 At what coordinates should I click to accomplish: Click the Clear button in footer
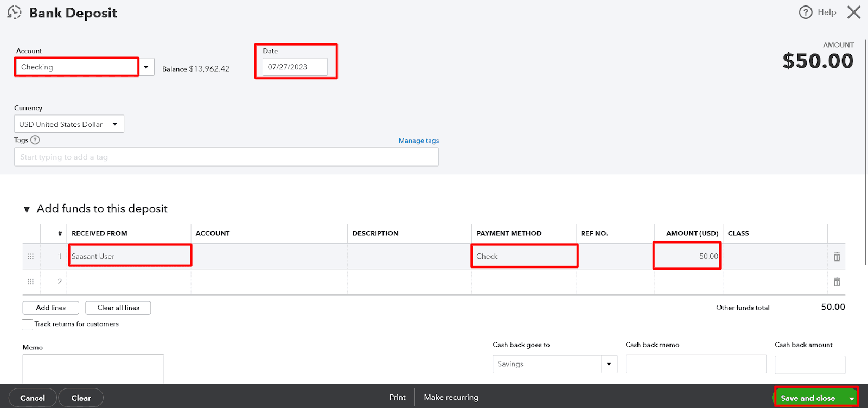pos(81,398)
